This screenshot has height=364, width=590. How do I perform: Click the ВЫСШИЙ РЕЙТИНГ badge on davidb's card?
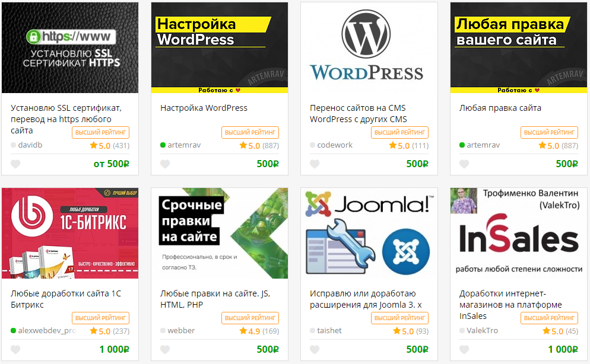[x=100, y=132]
